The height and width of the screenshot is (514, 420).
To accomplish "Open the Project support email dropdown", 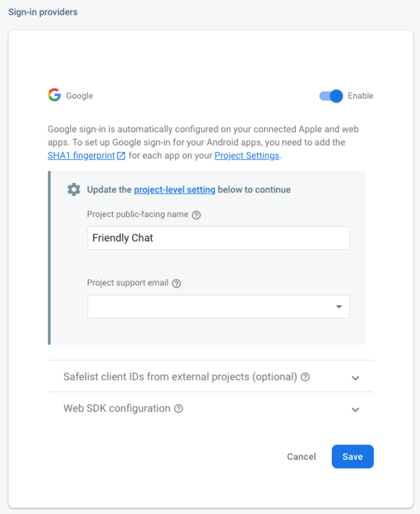I will (338, 306).
